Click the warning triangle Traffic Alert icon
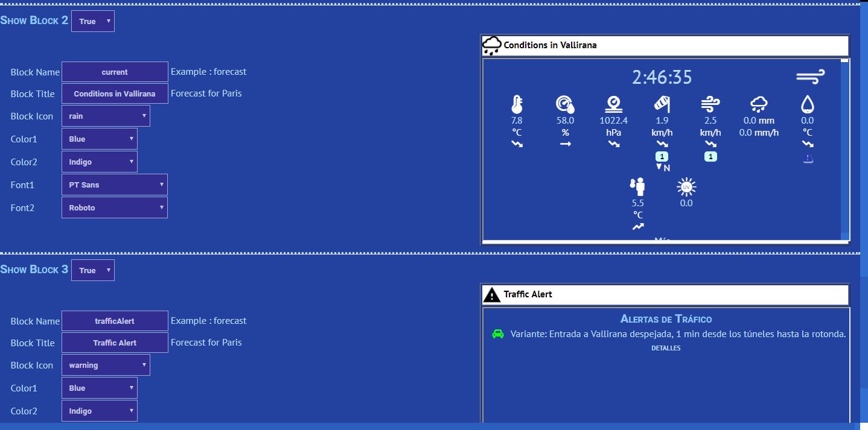Viewport: 868px width, 430px height. point(493,294)
